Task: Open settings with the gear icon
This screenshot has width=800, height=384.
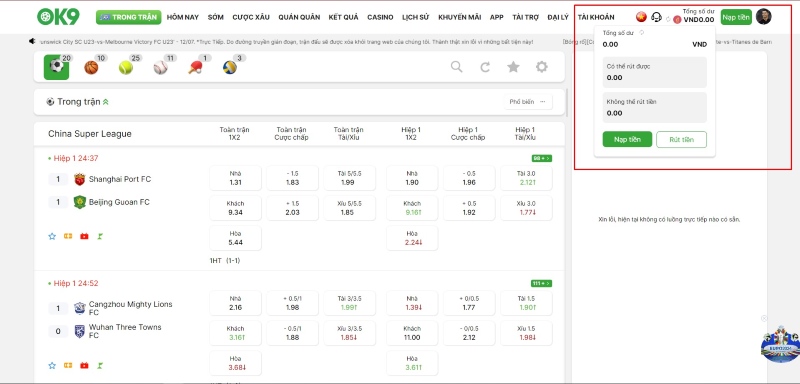Action: click(x=541, y=67)
